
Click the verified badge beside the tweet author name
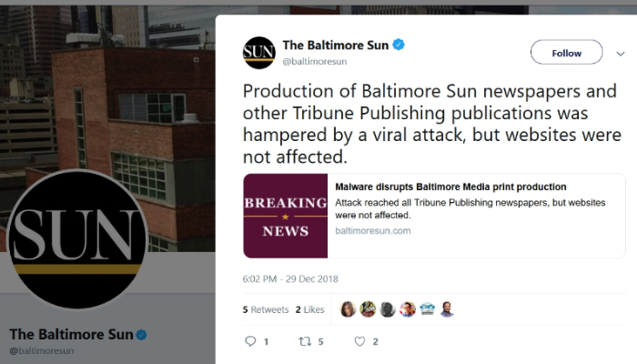pyautogui.click(x=399, y=45)
